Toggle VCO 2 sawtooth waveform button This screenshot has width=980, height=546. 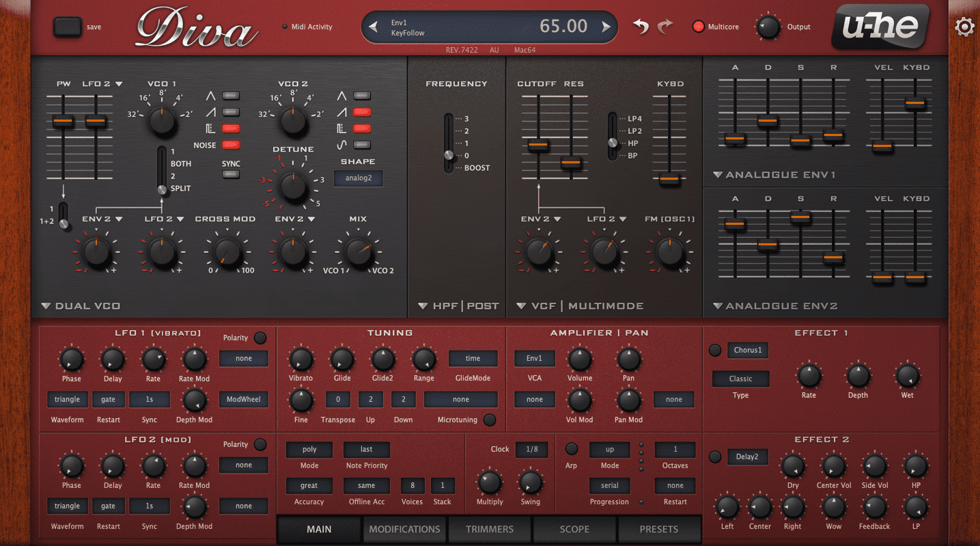pyautogui.click(x=362, y=112)
